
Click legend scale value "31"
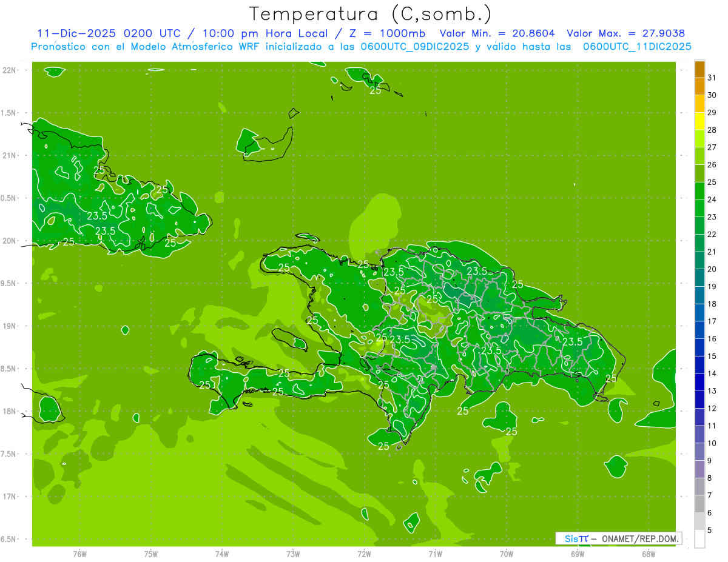click(x=712, y=78)
